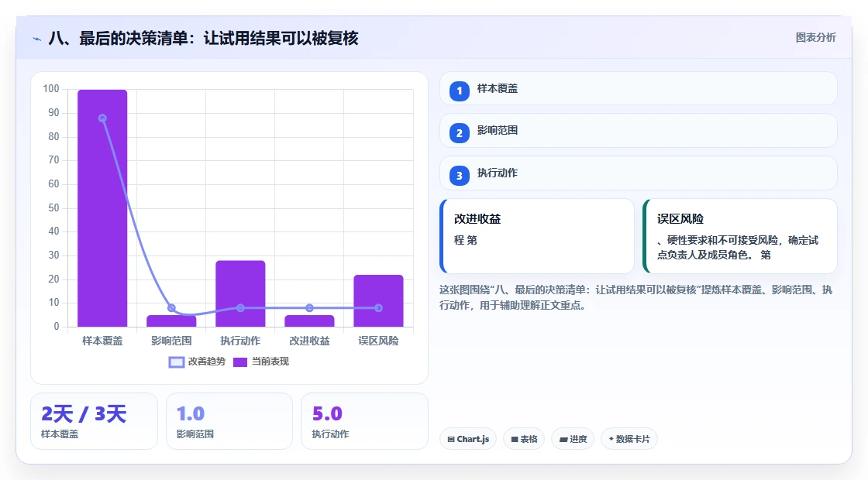This screenshot has height=480, width=868.
Task: Click the number 3 badge for 执行动作
Action: 459,175
